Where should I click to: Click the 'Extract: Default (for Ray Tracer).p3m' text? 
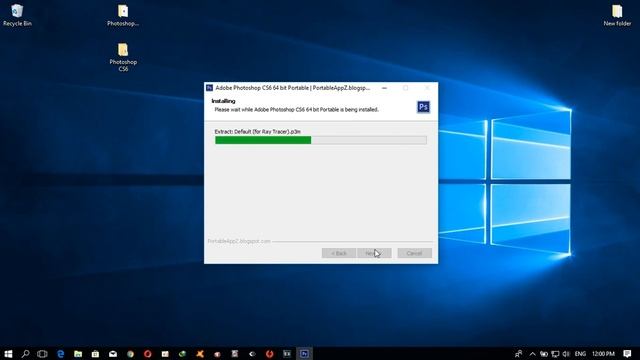(257, 131)
